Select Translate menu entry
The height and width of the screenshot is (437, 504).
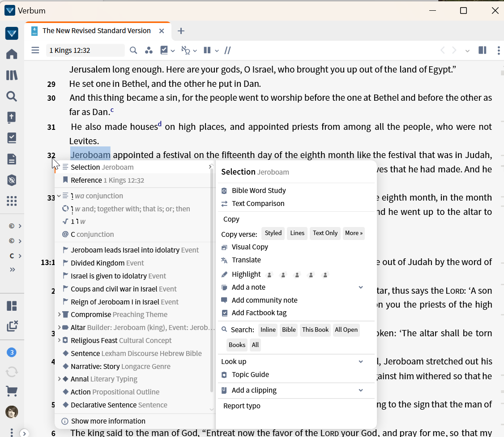pos(246,260)
